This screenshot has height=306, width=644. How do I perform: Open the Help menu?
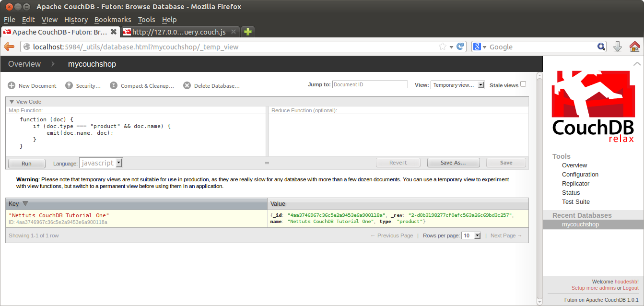point(169,20)
